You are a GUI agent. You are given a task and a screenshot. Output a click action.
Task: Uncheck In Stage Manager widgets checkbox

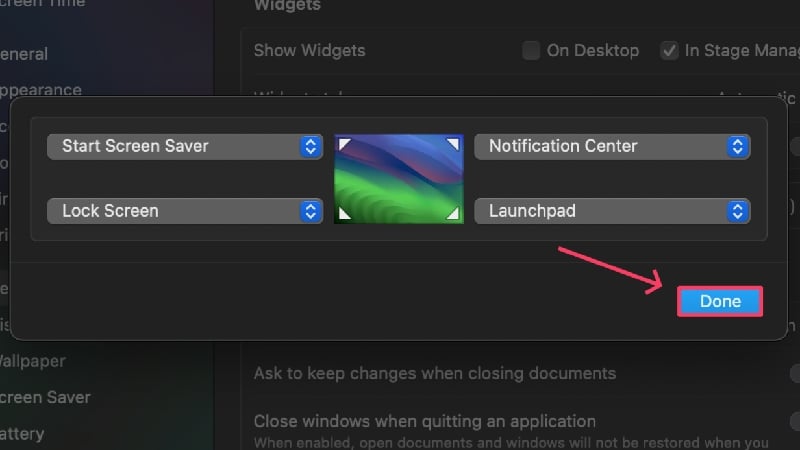click(x=669, y=51)
